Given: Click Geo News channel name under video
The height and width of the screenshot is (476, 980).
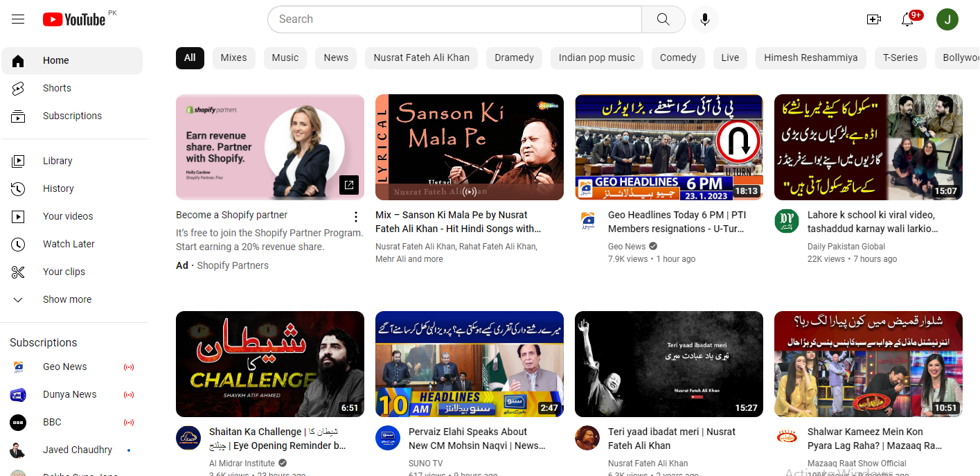Looking at the screenshot, I should pyautogui.click(x=627, y=246).
